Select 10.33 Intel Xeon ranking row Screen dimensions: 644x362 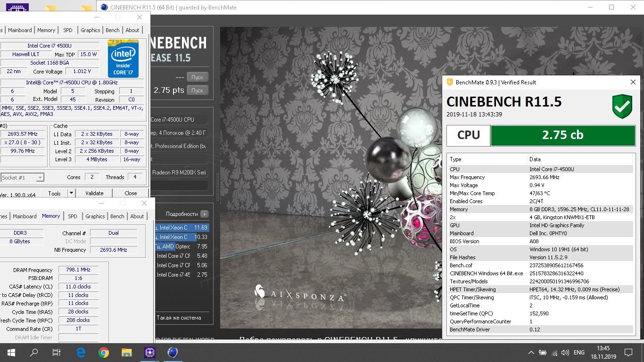[182, 237]
